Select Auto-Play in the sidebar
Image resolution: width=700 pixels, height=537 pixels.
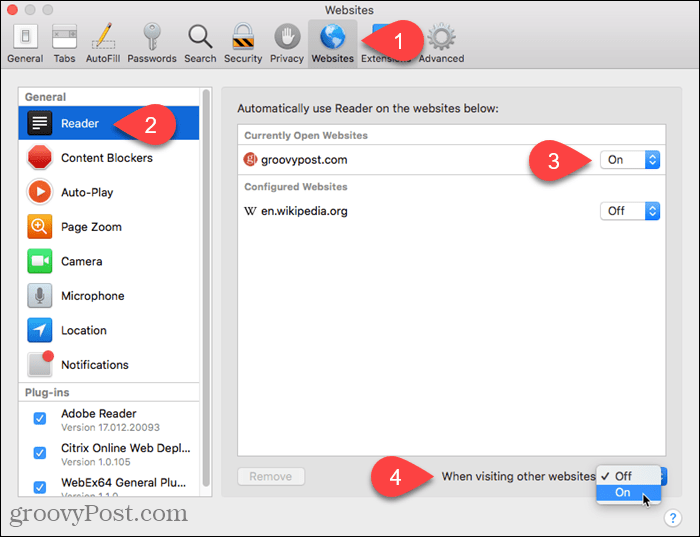coord(109,192)
